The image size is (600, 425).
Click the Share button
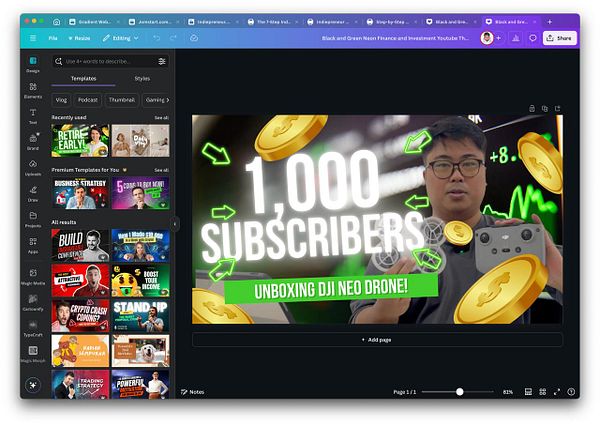pyautogui.click(x=559, y=38)
